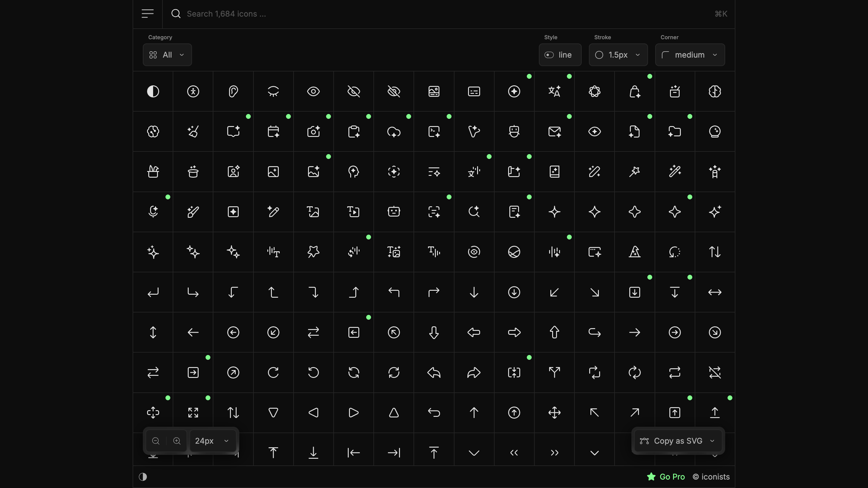
Task: Select the robot face icon
Action: click(x=514, y=131)
